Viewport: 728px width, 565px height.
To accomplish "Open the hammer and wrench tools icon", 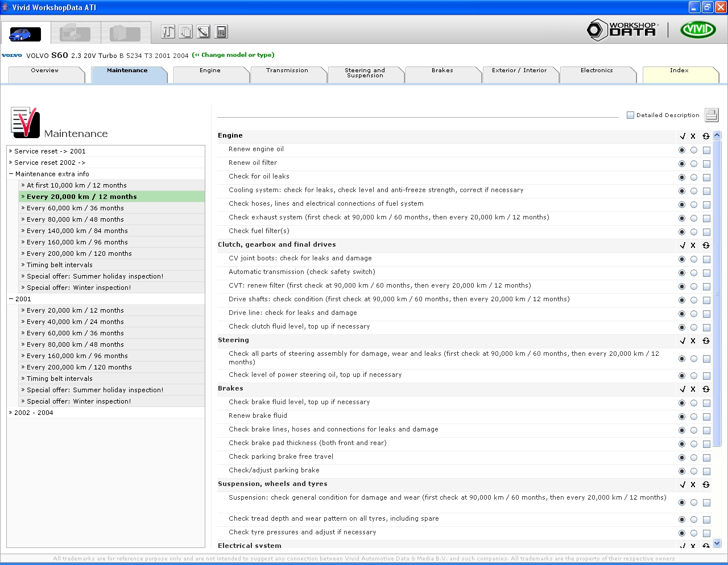I will coord(168,32).
